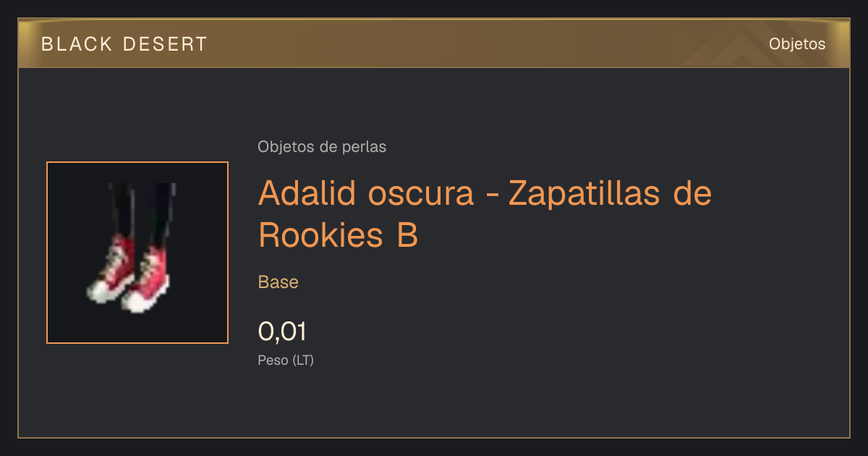Viewport: 868px width, 456px height.
Task: Go to the Objetos section link
Action: click(x=797, y=43)
